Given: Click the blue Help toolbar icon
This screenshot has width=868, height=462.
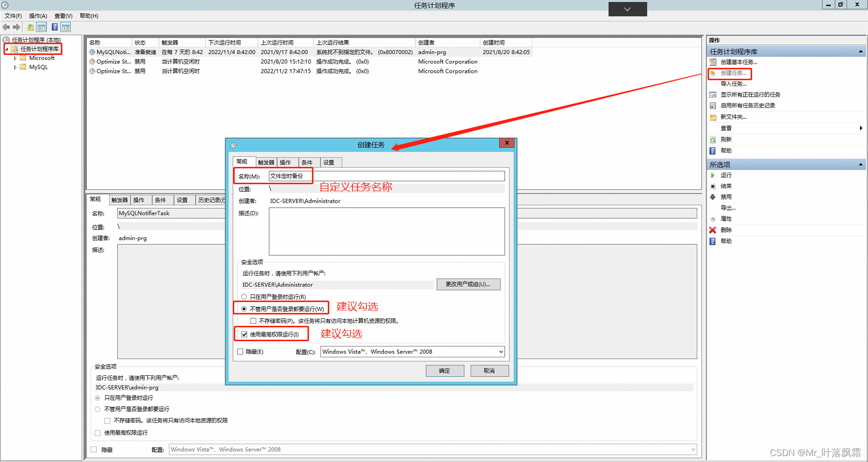Looking at the screenshot, I should [54, 27].
